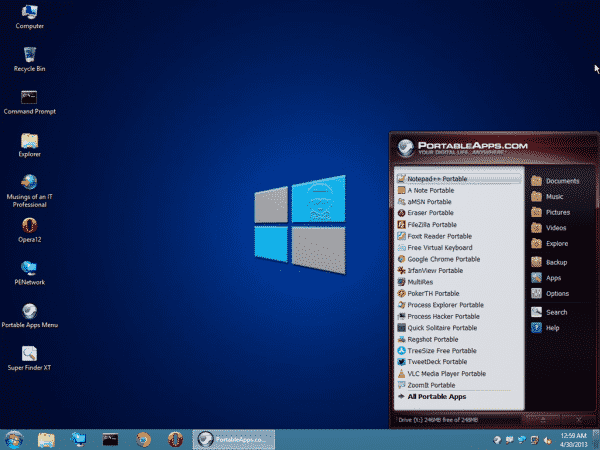Screen dimensions: 600x450
Task: Open FileZilla Portable in the menu
Action: point(432,225)
